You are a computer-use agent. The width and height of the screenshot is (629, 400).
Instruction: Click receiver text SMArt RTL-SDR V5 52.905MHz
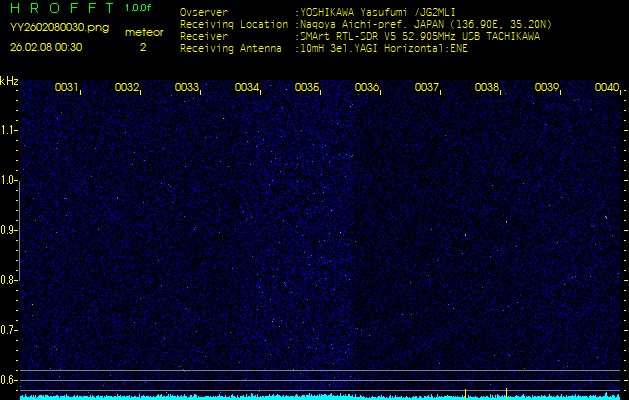tap(377, 37)
